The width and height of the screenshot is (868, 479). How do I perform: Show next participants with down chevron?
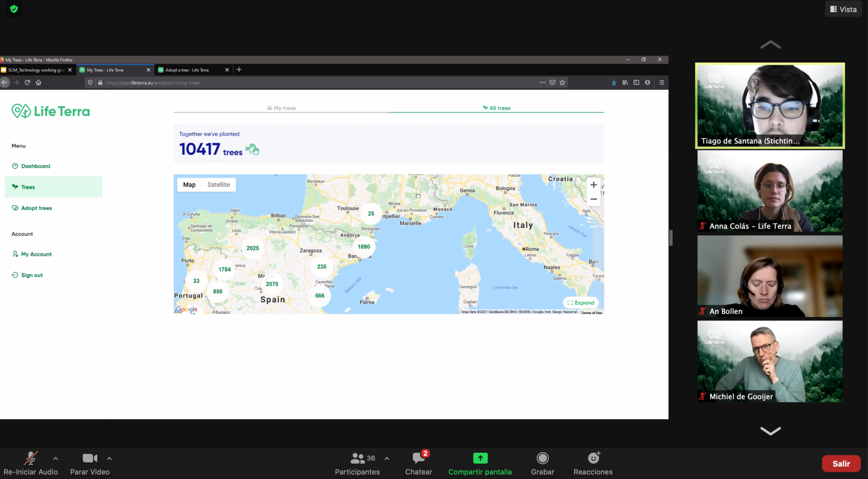771,431
